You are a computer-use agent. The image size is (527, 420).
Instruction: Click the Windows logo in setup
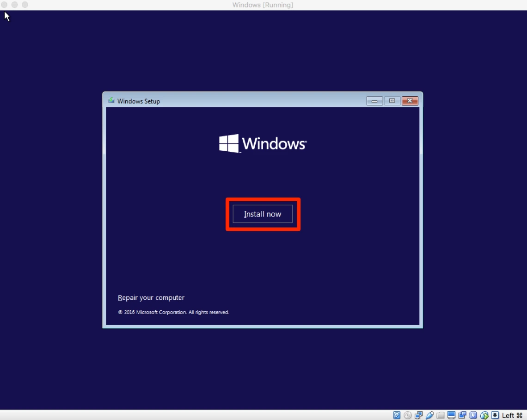[263, 143]
